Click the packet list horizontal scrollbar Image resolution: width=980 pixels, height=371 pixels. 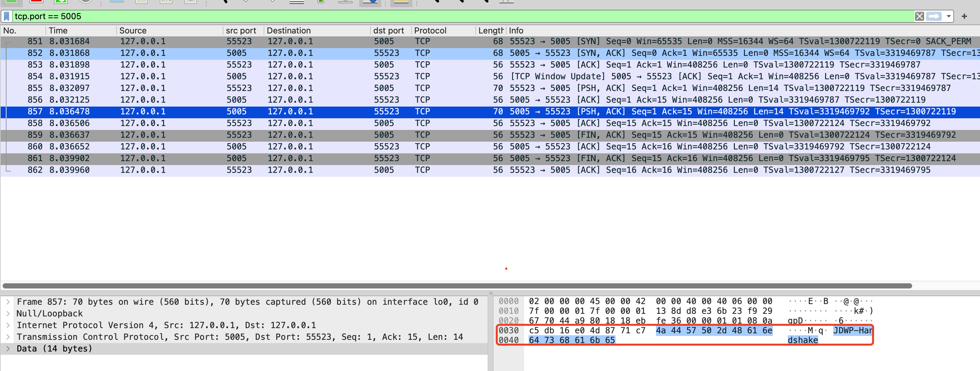pos(457,286)
